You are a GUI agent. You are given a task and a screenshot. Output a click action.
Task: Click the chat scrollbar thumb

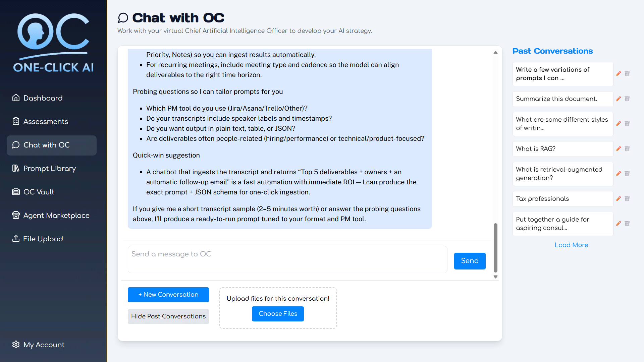pyautogui.click(x=495, y=247)
